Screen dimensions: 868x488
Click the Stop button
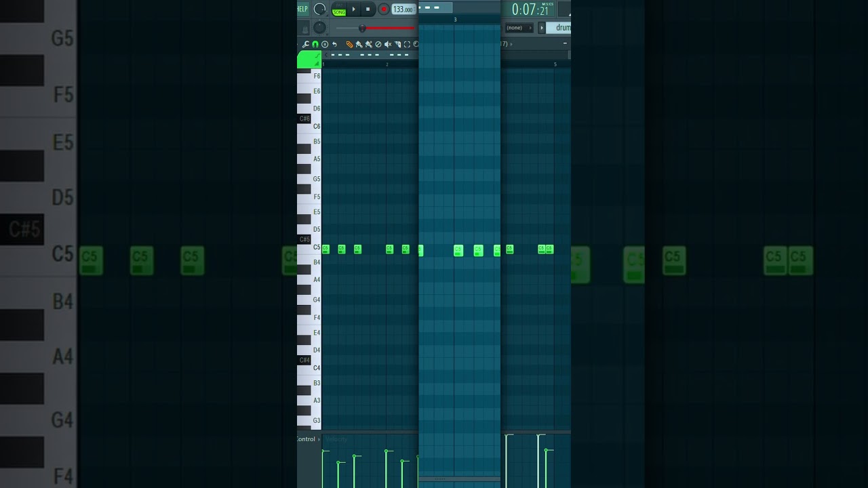[368, 9]
